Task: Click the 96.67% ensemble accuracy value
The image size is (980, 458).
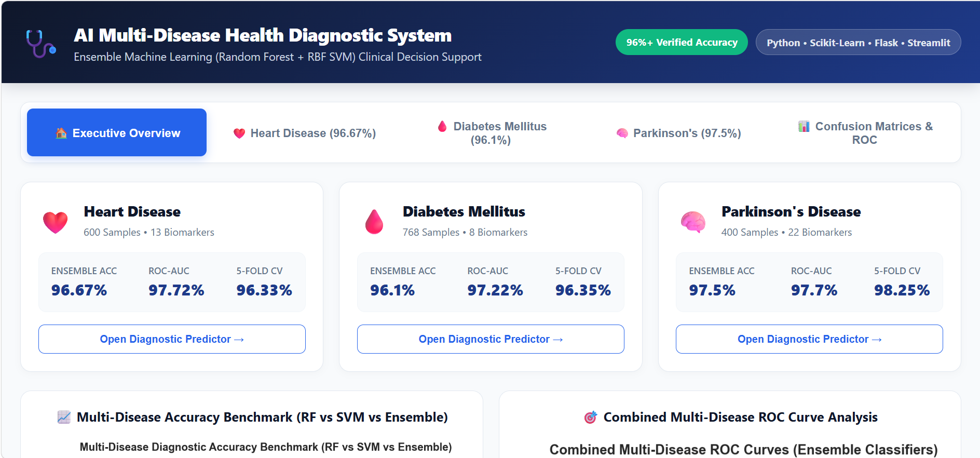Action: (x=79, y=290)
